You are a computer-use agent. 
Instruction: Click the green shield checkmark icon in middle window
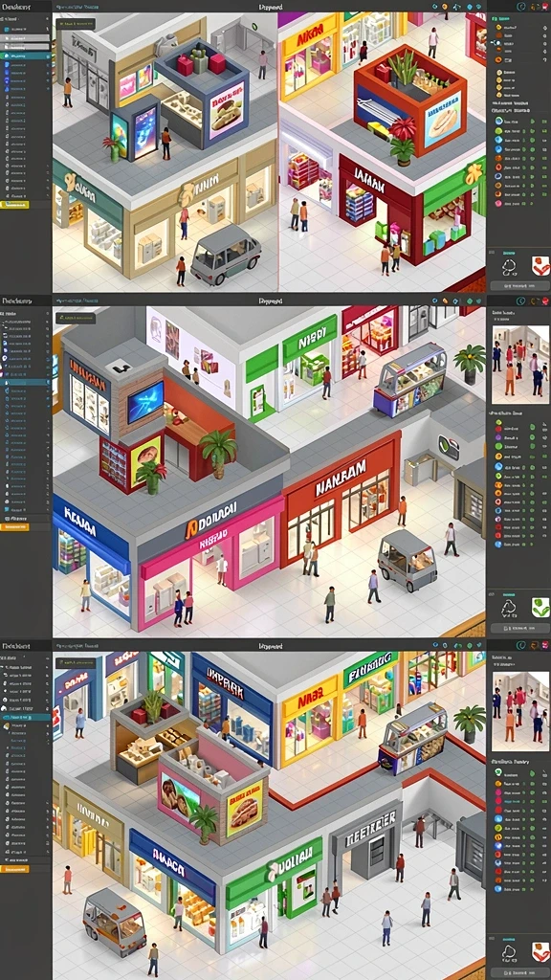pos(540,608)
